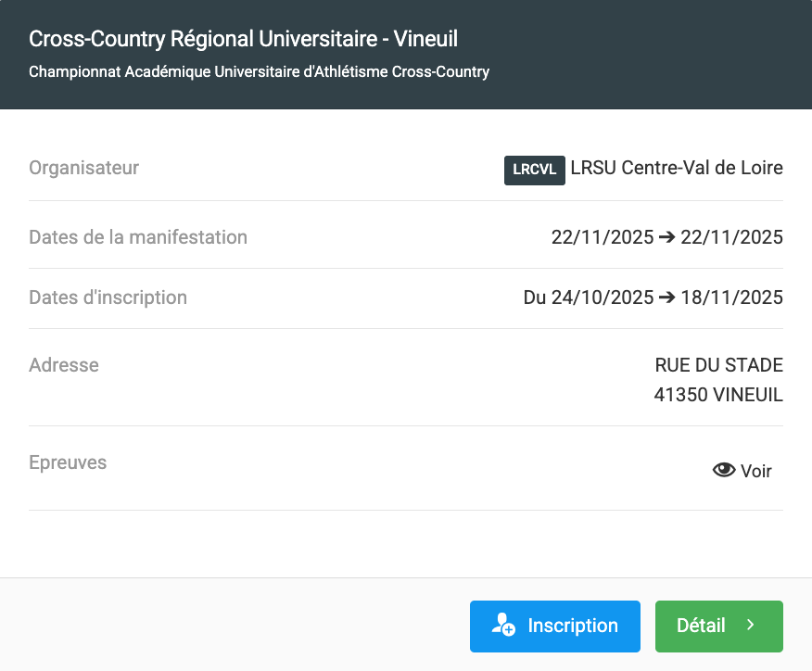The width and height of the screenshot is (812, 671).
Task: Click the arrow between inscription dates
Action: (667, 298)
